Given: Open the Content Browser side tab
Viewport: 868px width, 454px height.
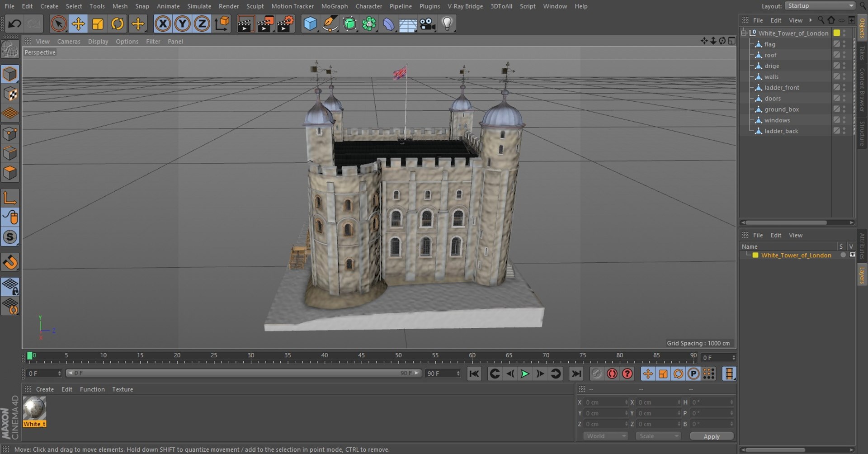Looking at the screenshot, I should click(x=862, y=90).
